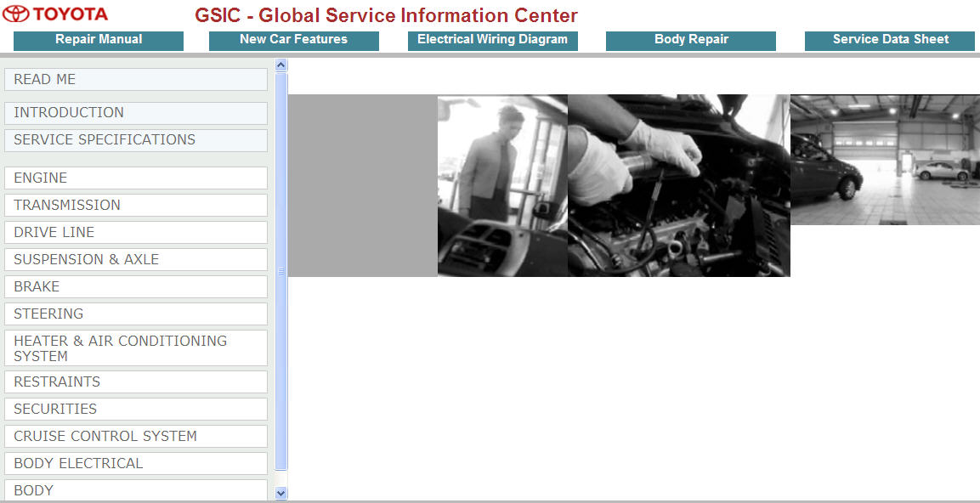Image resolution: width=980 pixels, height=503 pixels.
Task: Open the BODY ELECTRICAL section
Action: point(136,463)
